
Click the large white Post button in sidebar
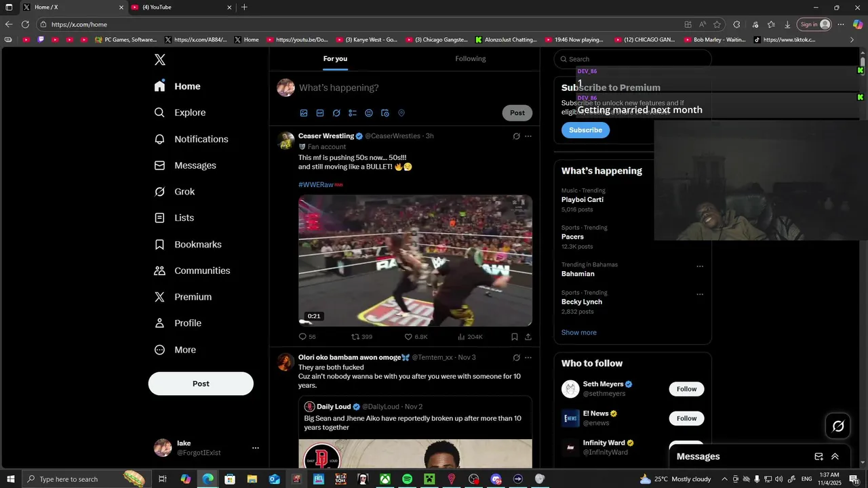coord(201,384)
